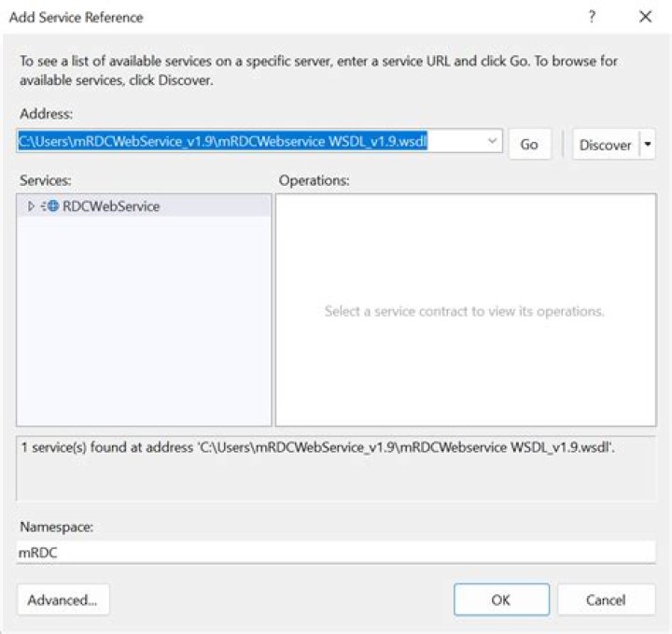Open the Discover split-button dropdown arrow
The width and height of the screenshot is (672, 634).
coord(648,145)
